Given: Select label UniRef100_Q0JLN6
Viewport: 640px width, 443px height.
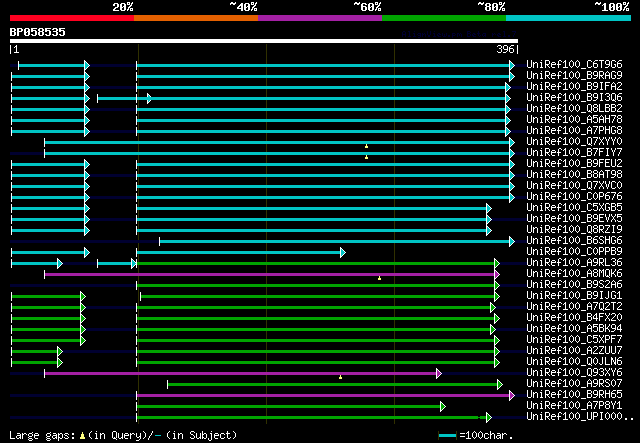Looking at the screenshot, I should (x=574, y=362).
